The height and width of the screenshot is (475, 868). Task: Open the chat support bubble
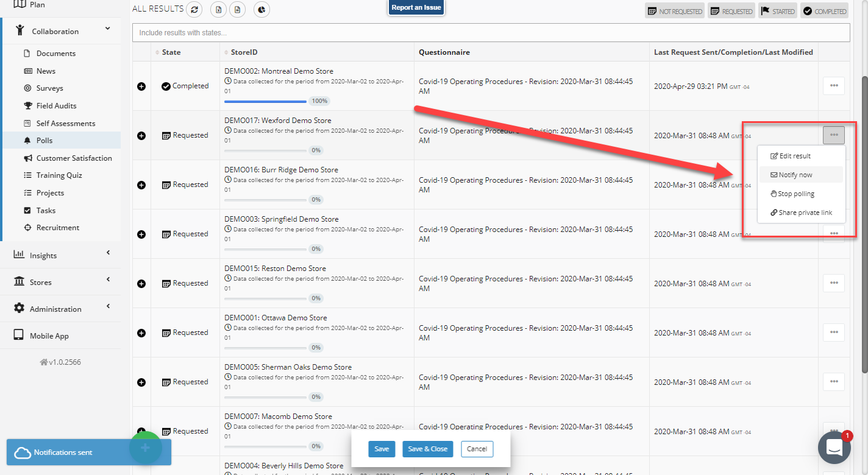[834, 448]
